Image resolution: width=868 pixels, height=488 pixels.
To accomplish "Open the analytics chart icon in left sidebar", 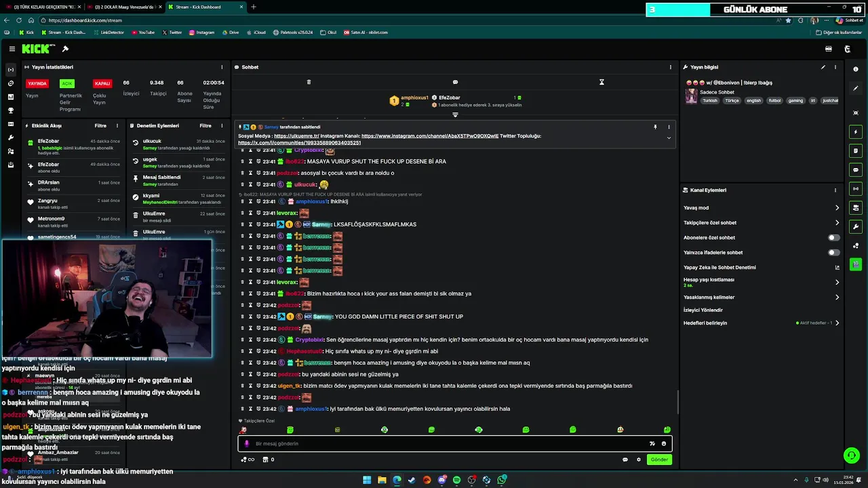I will click(x=11, y=97).
